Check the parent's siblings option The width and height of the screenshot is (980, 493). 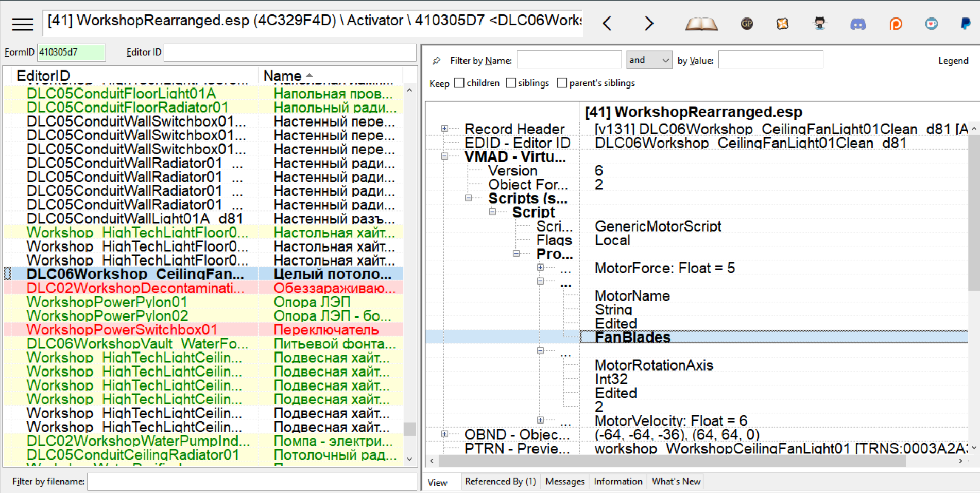coord(562,83)
